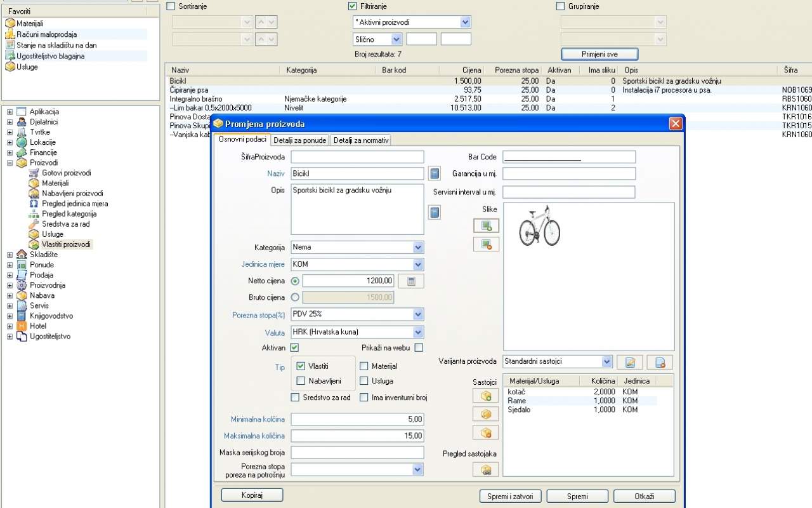812x508 pixels.
Task: Click the Primjeni sve button
Action: tap(599, 54)
